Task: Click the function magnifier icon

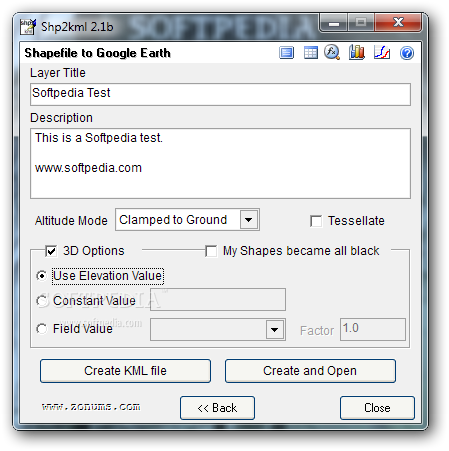Action: pos(332,52)
